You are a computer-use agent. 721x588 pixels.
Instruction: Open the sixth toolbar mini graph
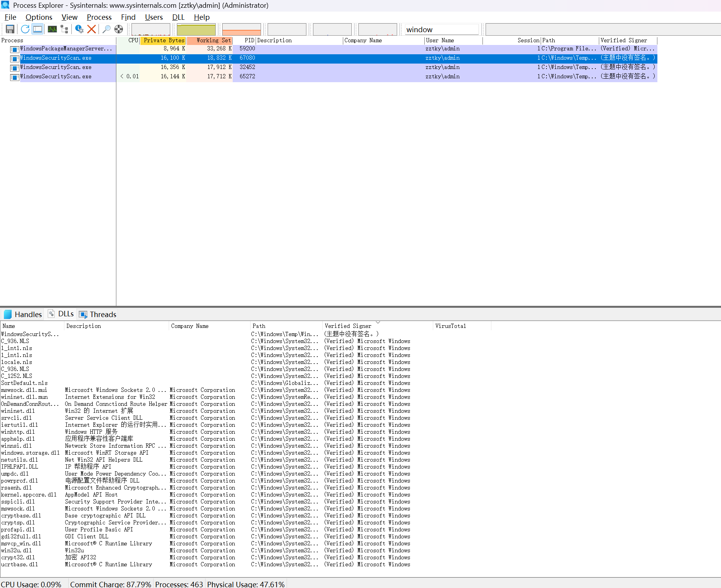click(x=378, y=29)
